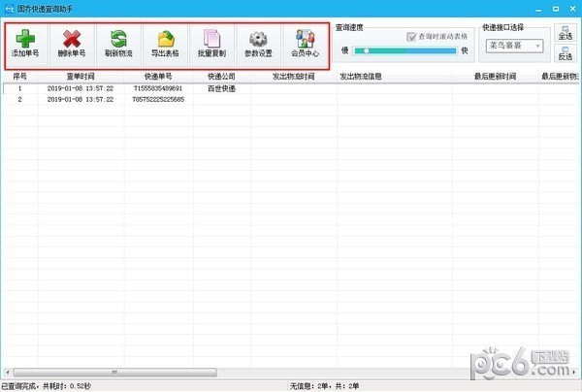Image resolution: width=582 pixels, height=392 pixels.
Task: Click the app logo in title bar
Action: pyautogui.click(x=9, y=9)
